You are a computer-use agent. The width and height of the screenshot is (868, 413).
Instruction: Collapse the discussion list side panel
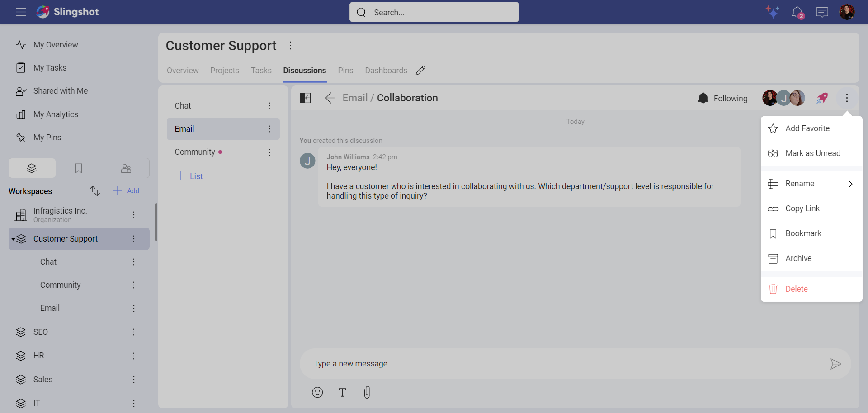point(306,98)
